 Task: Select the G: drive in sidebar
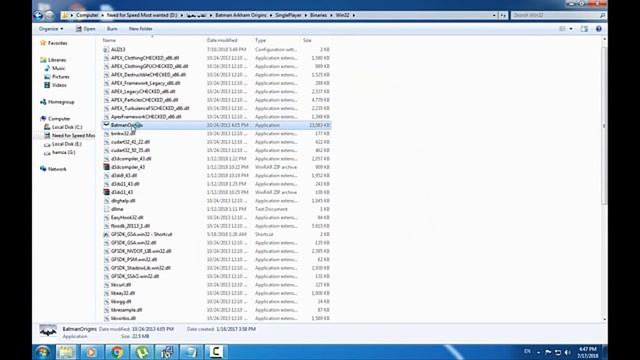coord(63,152)
